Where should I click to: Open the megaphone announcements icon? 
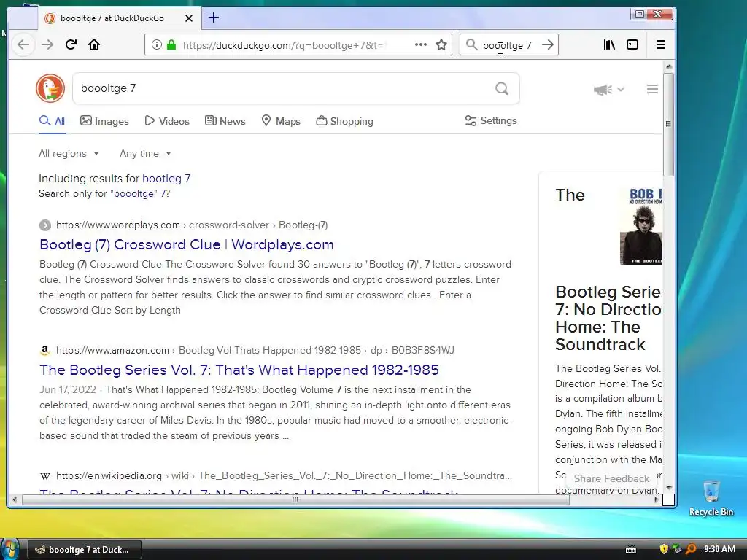(x=603, y=89)
